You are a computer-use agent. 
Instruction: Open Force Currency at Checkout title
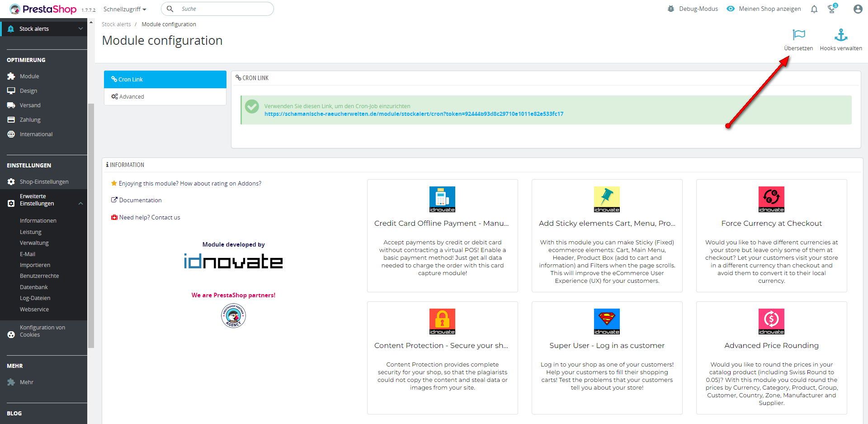[772, 224]
